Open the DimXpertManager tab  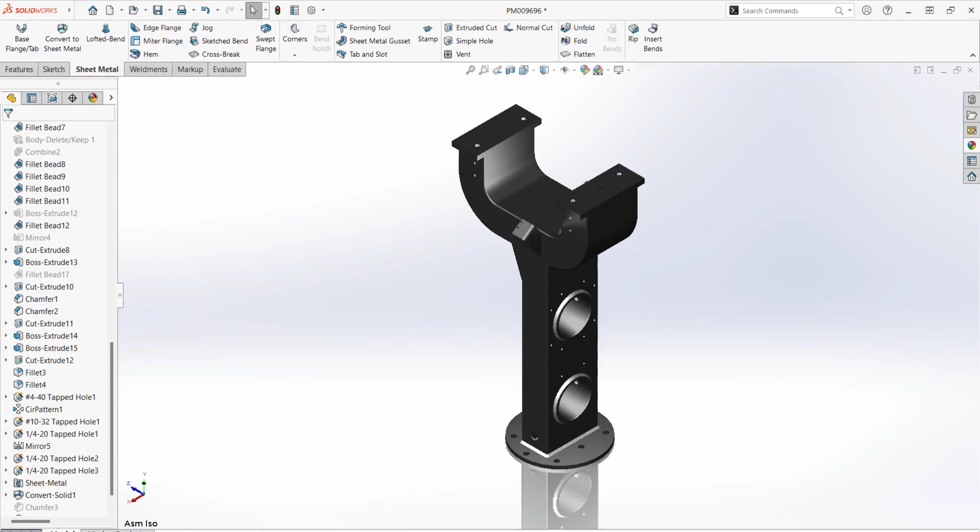(72, 98)
